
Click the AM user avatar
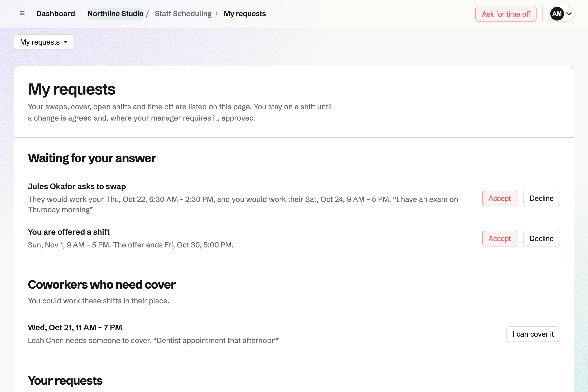click(x=556, y=14)
